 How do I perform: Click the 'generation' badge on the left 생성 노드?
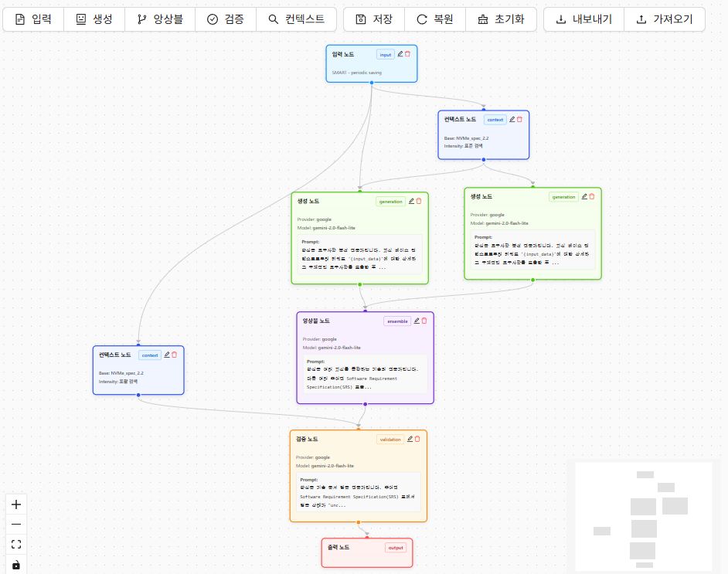390,202
